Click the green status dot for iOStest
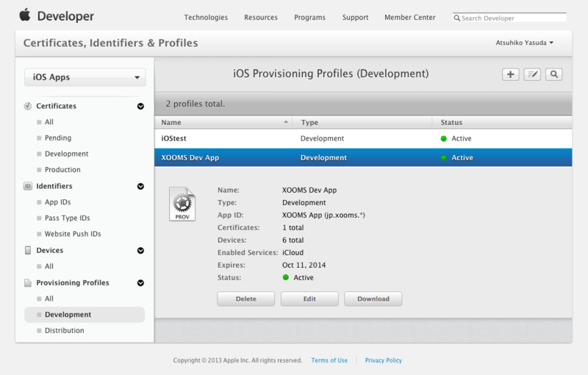 click(444, 139)
